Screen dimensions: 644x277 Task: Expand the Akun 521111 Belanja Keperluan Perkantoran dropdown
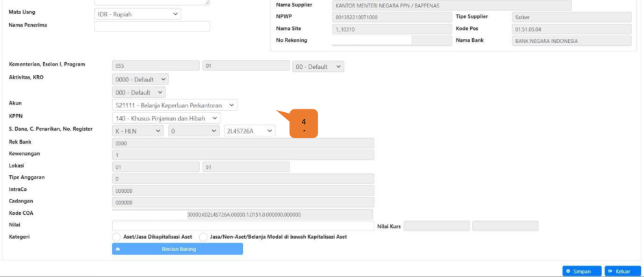(x=175, y=105)
